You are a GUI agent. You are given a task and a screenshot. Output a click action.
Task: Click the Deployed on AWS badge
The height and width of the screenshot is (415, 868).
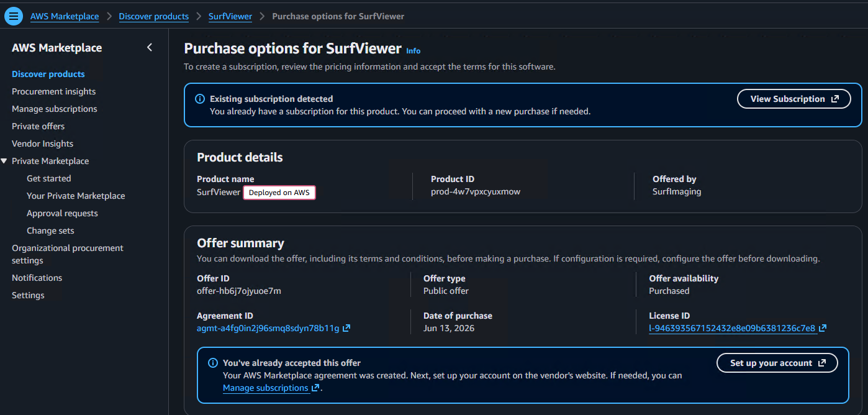[279, 193]
